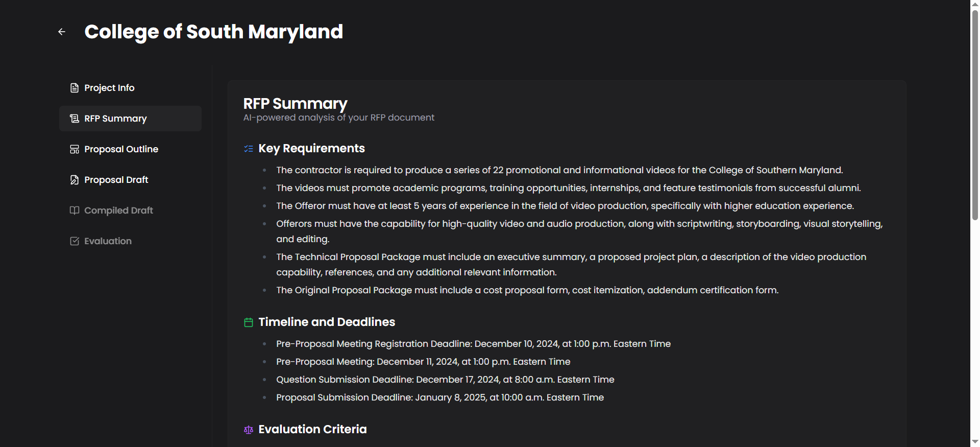Open the Project Info tab

click(x=109, y=88)
